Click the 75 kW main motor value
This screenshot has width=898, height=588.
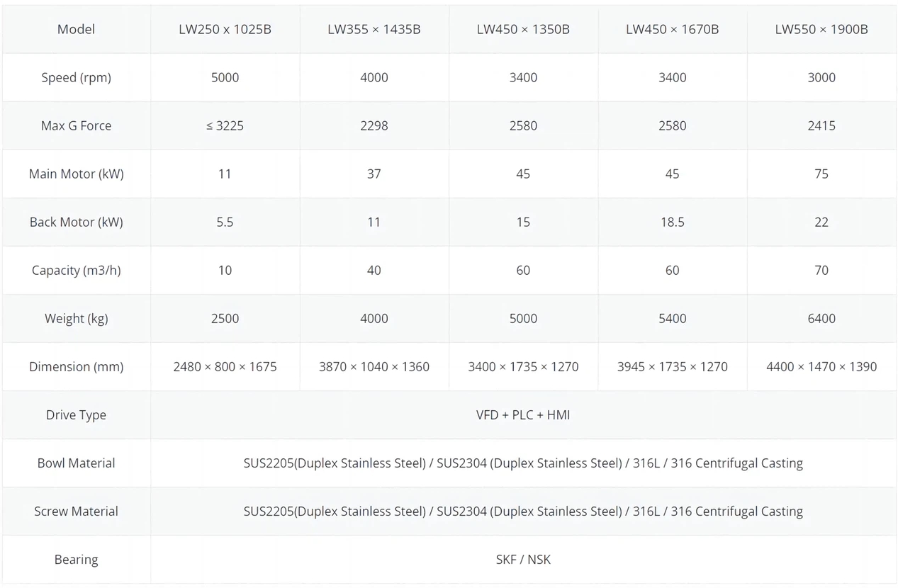821,174
